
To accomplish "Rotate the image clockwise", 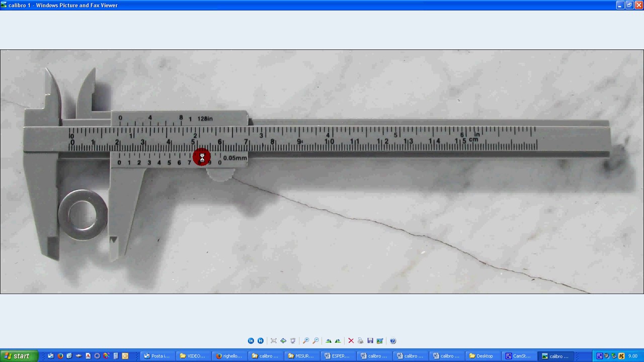I will 329,341.
